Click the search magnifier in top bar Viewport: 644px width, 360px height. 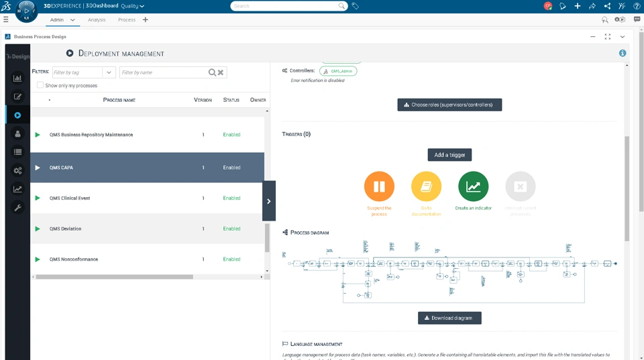341,6
